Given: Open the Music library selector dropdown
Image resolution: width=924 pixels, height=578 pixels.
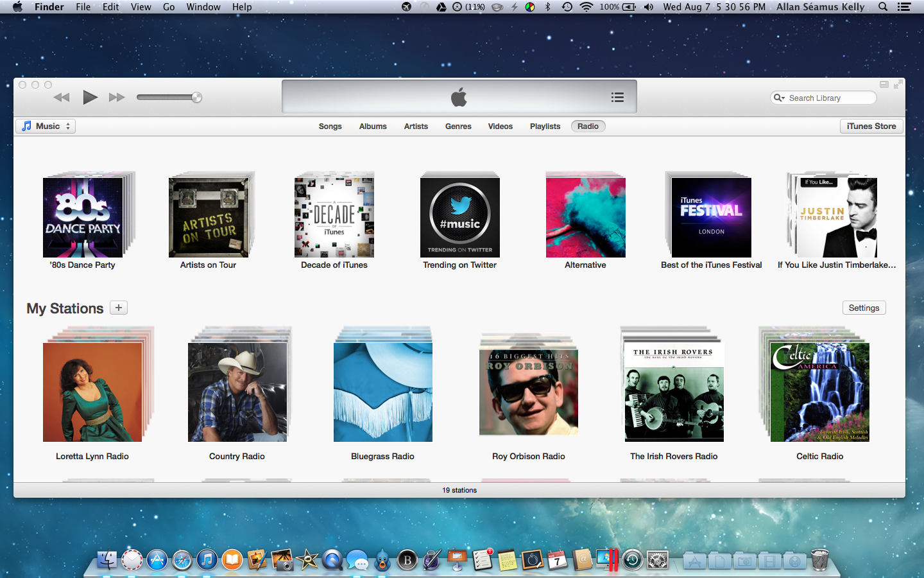Looking at the screenshot, I should pyautogui.click(x=46, y=127).
